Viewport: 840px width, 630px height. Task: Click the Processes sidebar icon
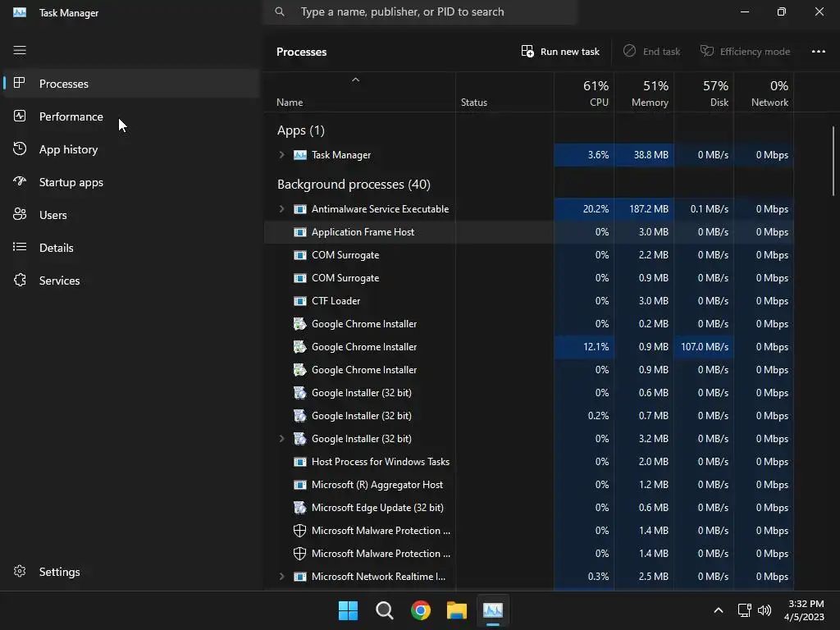[x=20, y=83]
